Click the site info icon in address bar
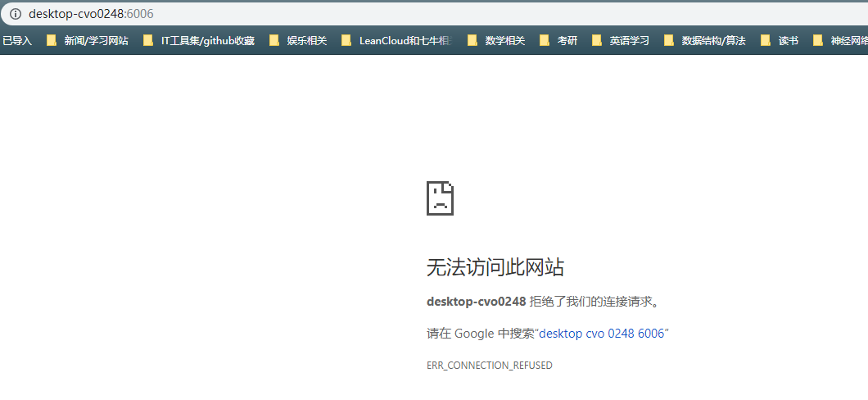Viewport: 868px width, 400px height. pyautogui.click(x=16, y=14)
